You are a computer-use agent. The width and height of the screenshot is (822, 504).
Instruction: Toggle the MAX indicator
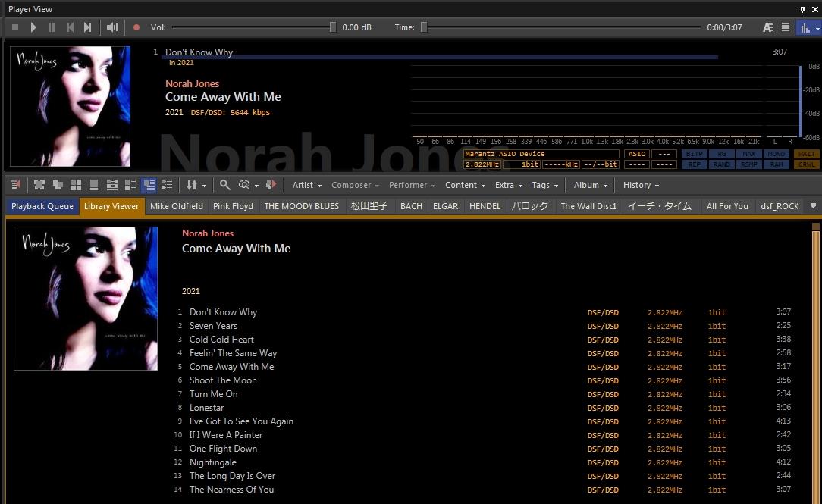point(748,154)
